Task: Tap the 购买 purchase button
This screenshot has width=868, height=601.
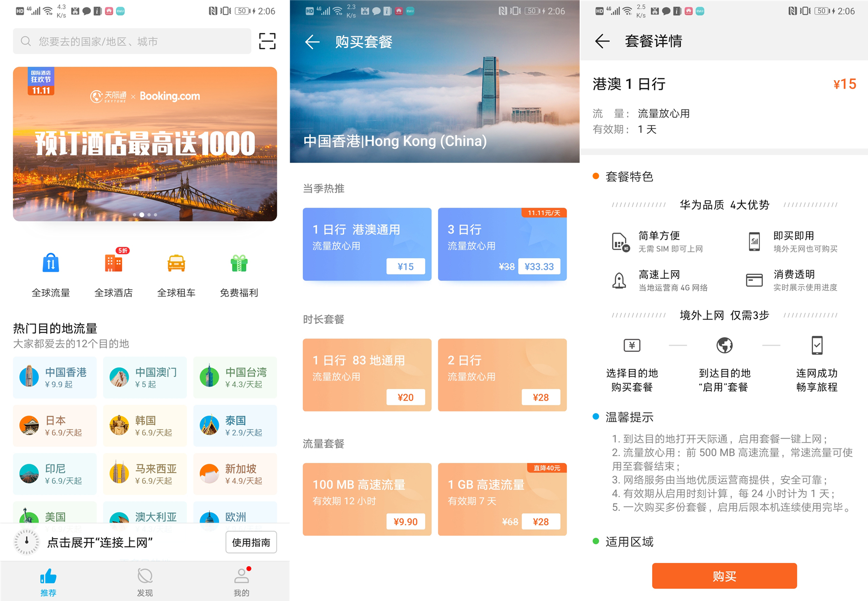Action: point(724,575)
